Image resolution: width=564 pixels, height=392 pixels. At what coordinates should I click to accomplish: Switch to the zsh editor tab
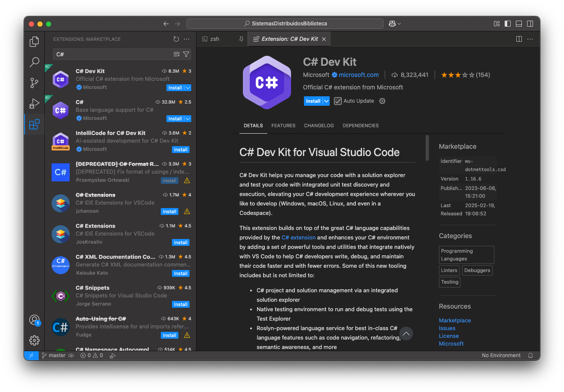pyautogui.click(x=215, y=39)
